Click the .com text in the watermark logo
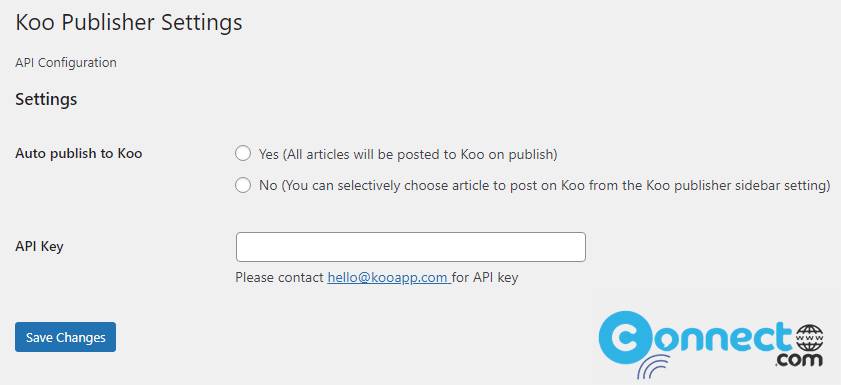The image size is (841, 385). point(799,359)
